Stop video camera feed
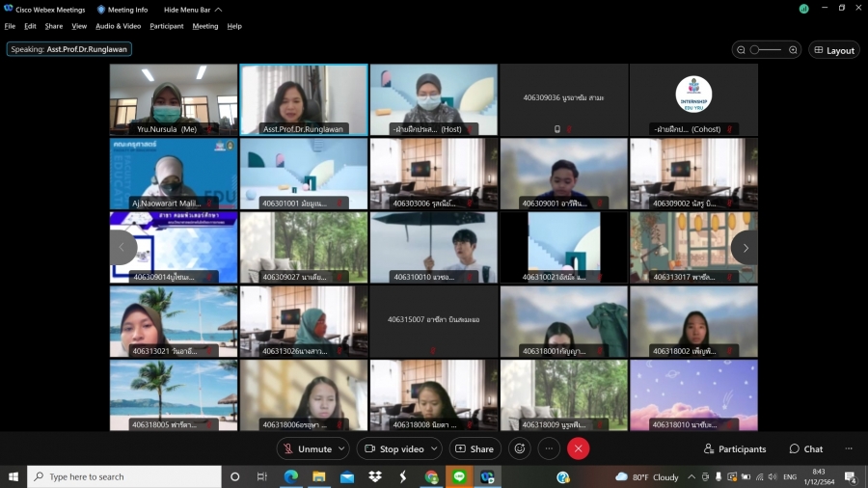 pos(393,448)
